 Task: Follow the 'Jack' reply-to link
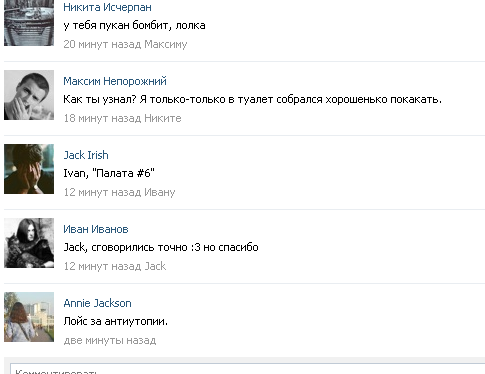155,266
